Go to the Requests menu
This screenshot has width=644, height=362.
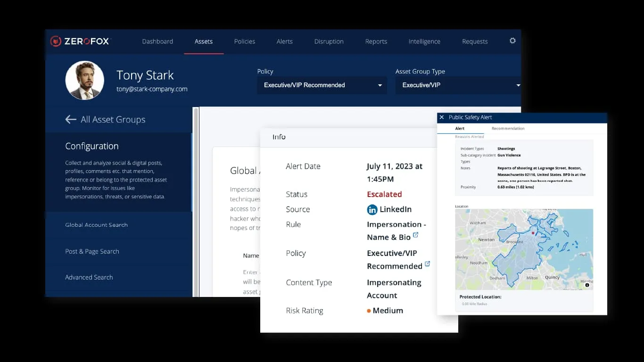point(475,41)
